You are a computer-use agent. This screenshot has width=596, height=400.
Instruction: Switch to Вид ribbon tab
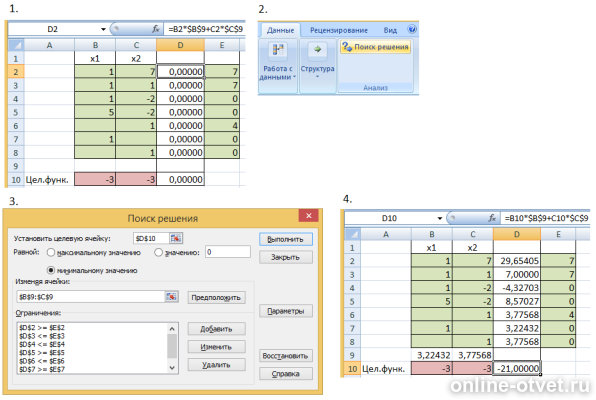(x=390, y=30)
